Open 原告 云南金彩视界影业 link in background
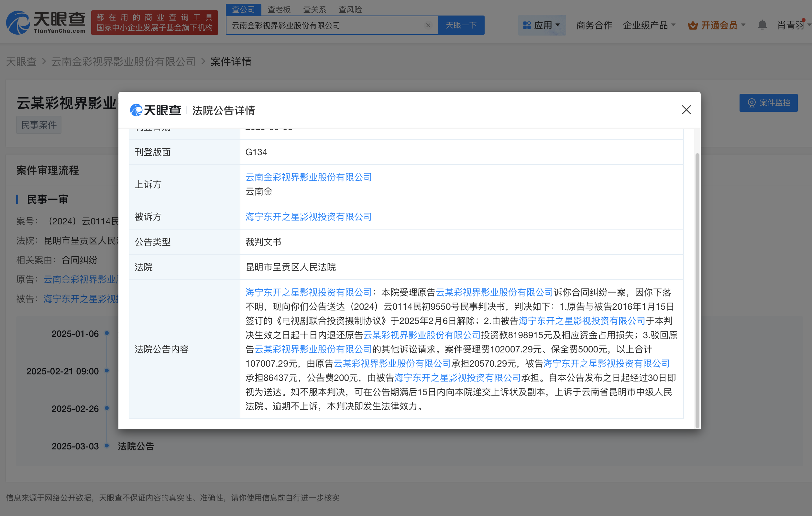This screenshot has width=812, height=516. [81, 279]
